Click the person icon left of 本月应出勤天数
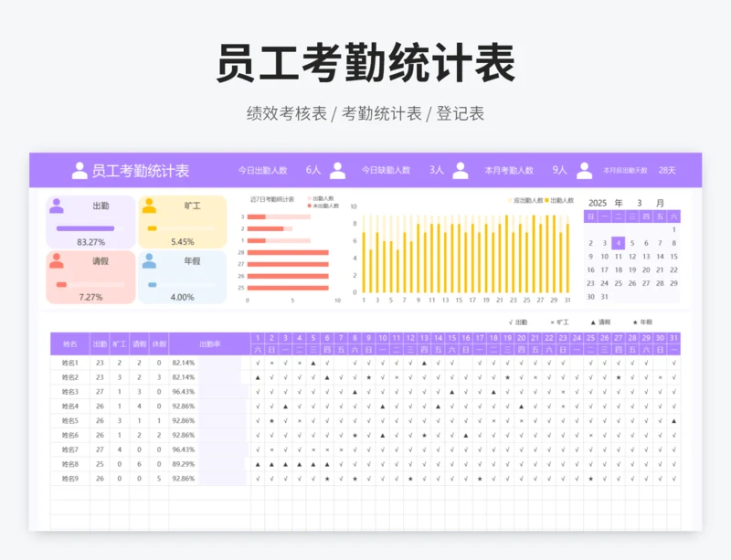This screenshot has width=731, height=560. coord(584,171)
